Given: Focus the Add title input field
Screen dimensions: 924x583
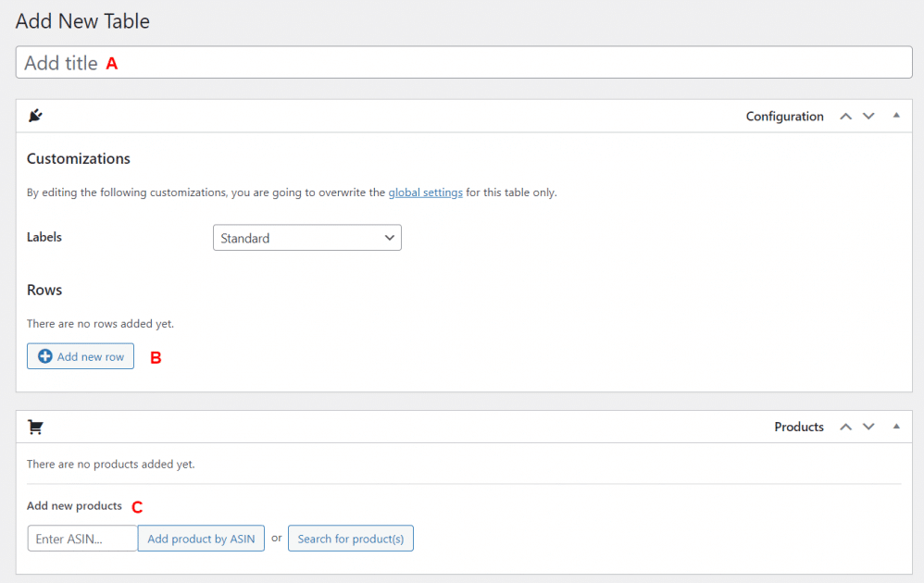Looking at the screenshot, I should click(x=464, y=62).
